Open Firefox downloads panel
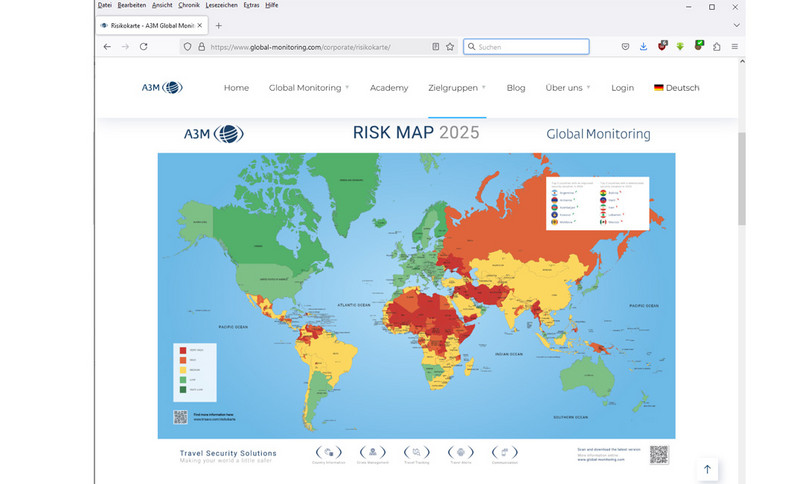 coord(643,47)
